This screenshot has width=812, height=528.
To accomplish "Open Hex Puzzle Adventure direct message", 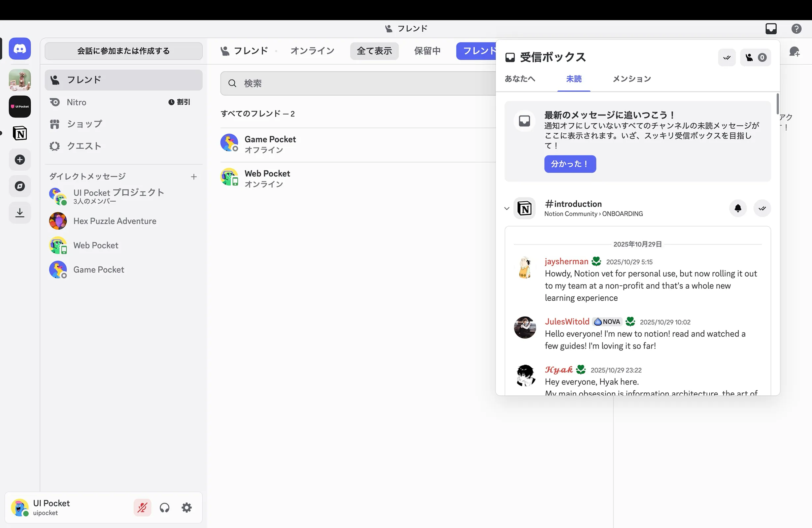I will [123, 221].
